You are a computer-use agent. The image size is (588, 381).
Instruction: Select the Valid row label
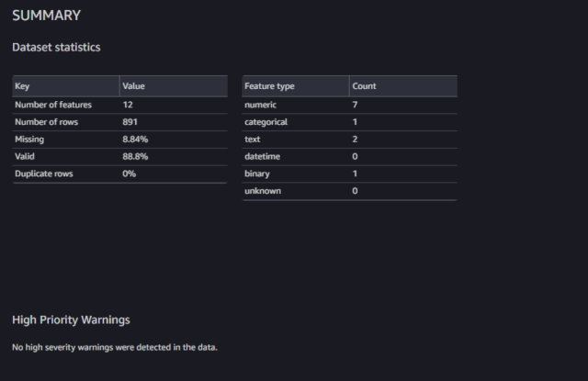[25, 157]
